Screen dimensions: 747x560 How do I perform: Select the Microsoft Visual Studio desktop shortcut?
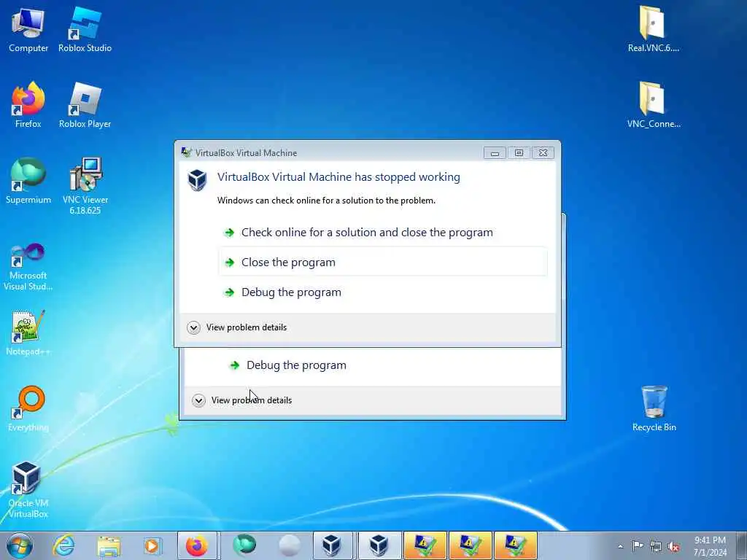(28, 267)
